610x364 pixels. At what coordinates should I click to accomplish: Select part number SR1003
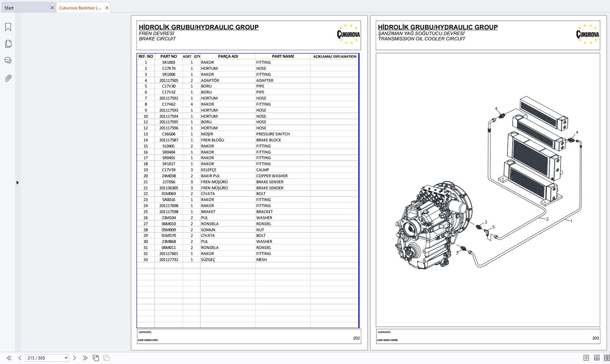(169, 63)
